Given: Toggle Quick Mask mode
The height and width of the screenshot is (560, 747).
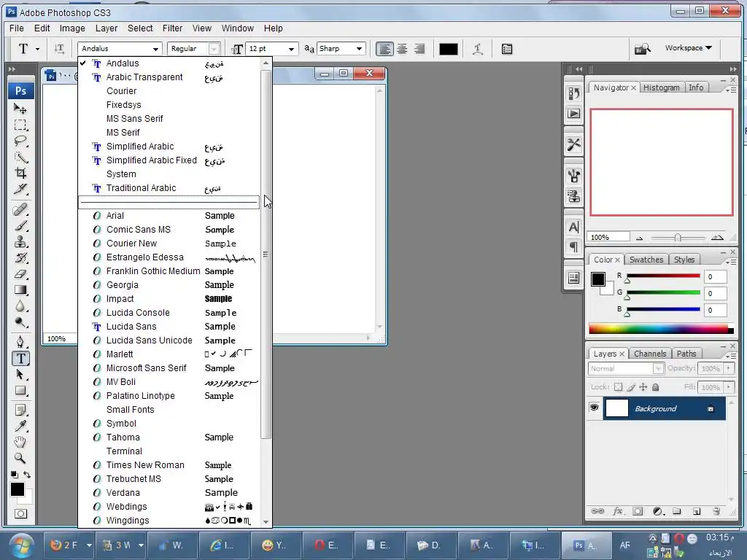Looking at the screenshot, I should 20,514.
